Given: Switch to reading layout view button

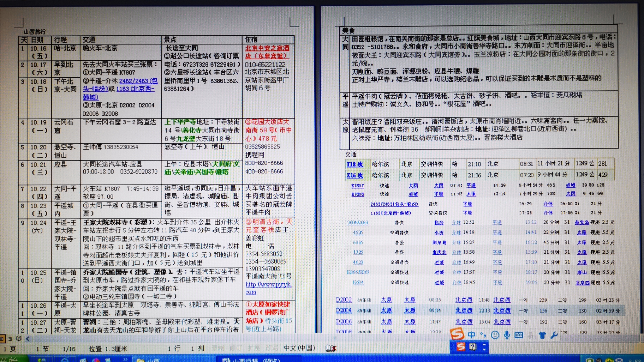Looking at the screenshot, I should (19, 339).
